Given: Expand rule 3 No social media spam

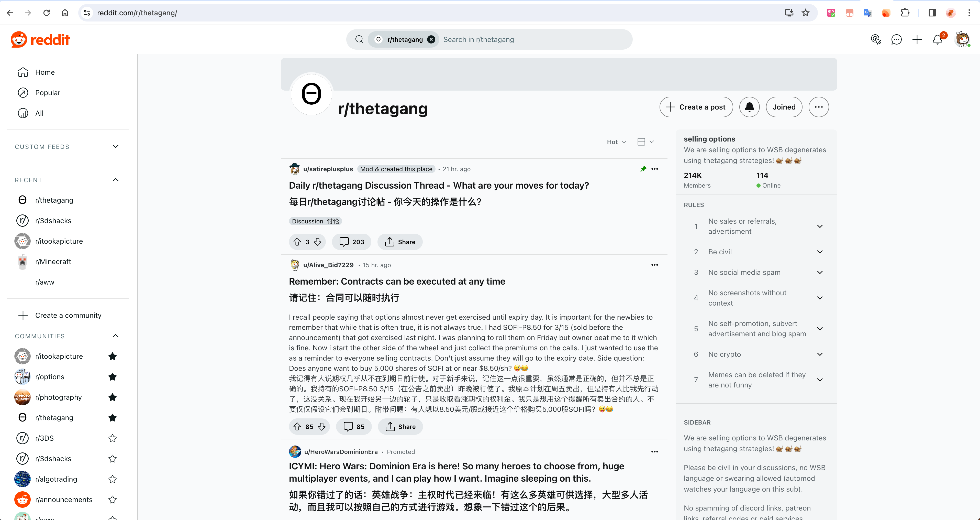Looking at the screenshot, I should coord(820,272).
